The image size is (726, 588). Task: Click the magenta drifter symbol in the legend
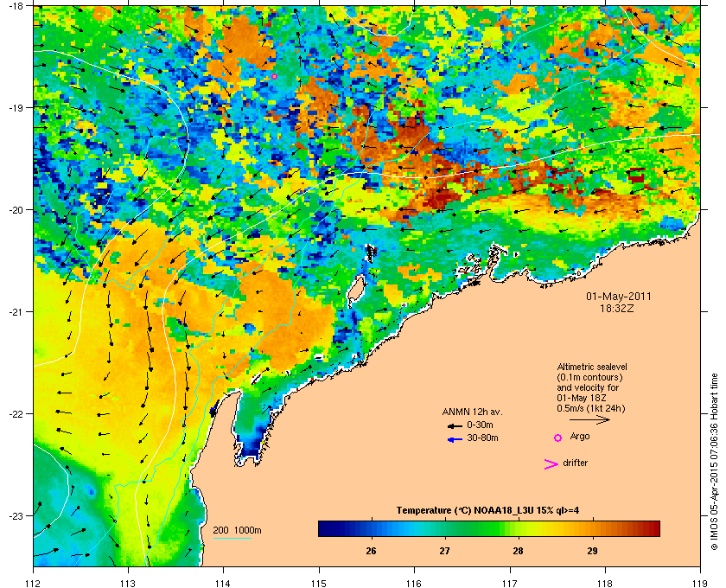click(x=551, y=464)
